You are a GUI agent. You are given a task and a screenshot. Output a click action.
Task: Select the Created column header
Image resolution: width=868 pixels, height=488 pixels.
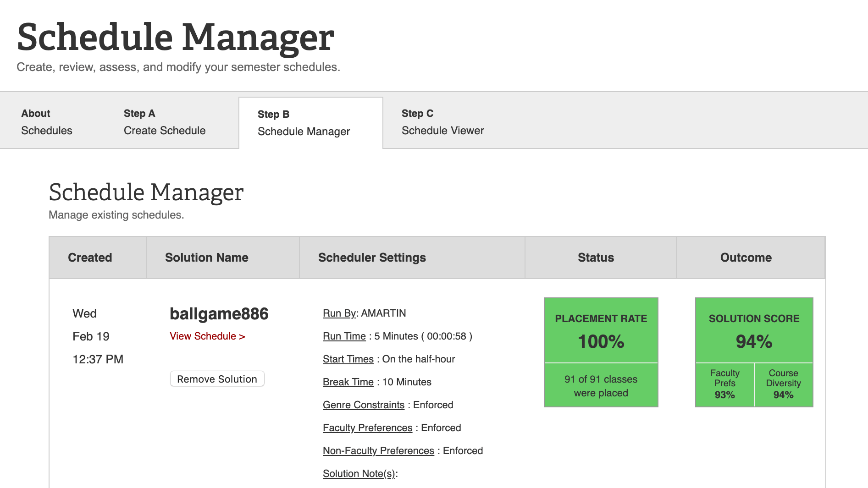90,257
